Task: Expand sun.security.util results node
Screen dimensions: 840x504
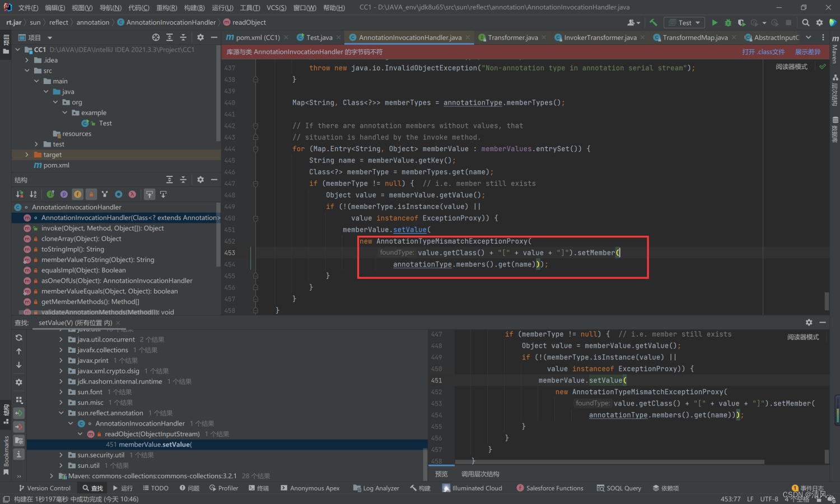Action: pyautogui.click(x=61, y=455)
